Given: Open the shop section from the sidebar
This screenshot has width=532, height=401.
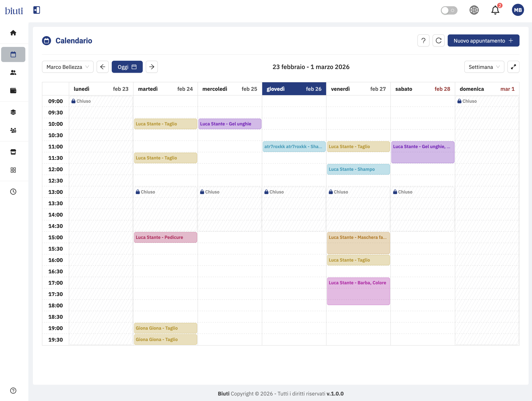Looking at the screenshot, I should coord(13,152).
